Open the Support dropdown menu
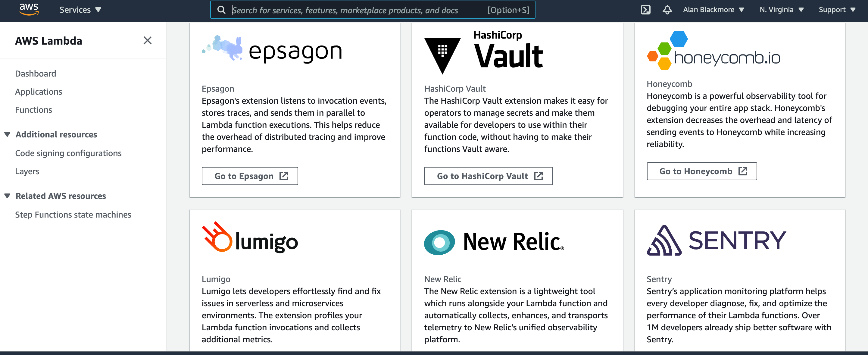Viewport: 868px width, 355px height. coord(837,10)
